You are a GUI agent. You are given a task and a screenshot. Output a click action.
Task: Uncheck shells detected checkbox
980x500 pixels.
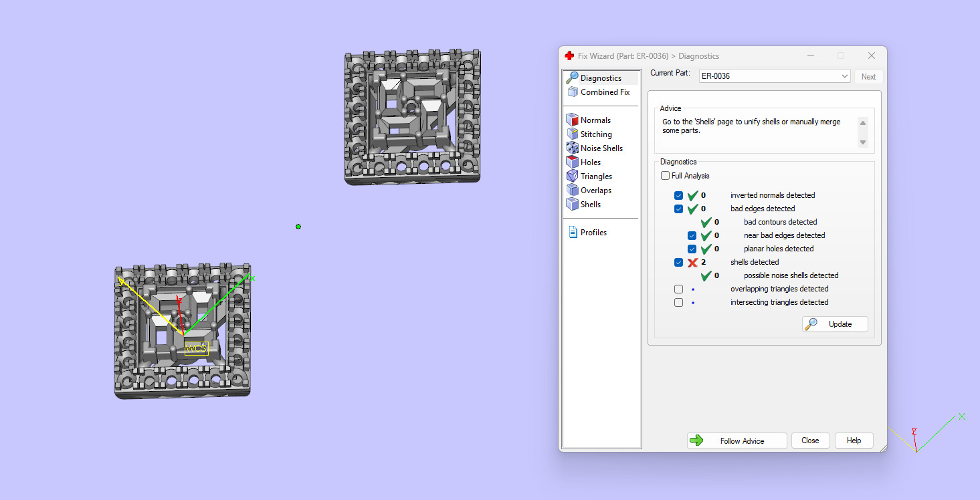pyautogui.click(x=679, y=262)
